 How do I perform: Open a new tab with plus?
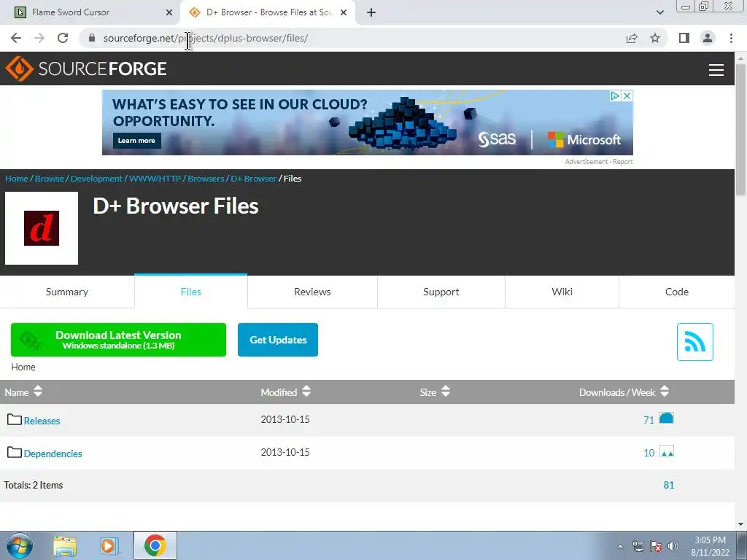coord(371,12)
